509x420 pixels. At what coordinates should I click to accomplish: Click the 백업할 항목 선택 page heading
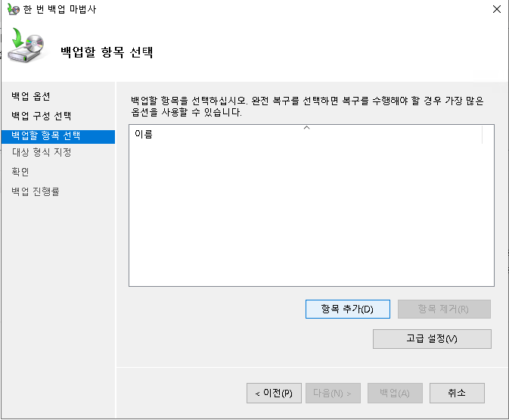click(107, 53)
